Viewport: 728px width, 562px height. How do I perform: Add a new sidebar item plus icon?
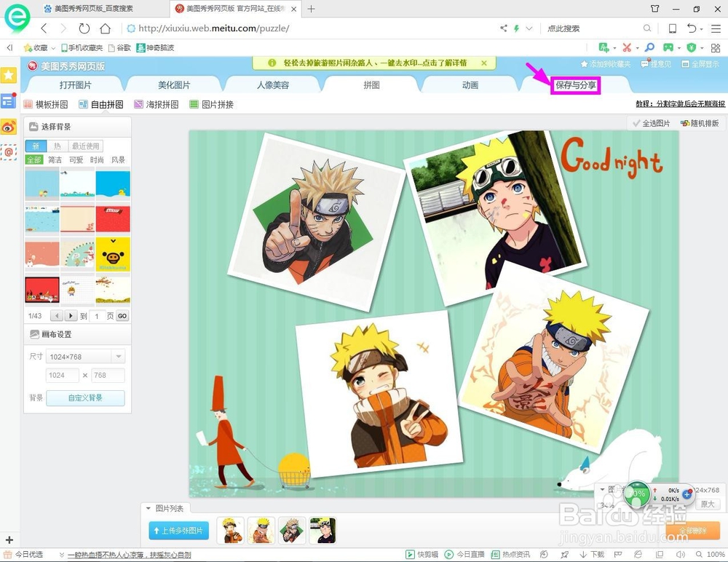pos(9,539)
